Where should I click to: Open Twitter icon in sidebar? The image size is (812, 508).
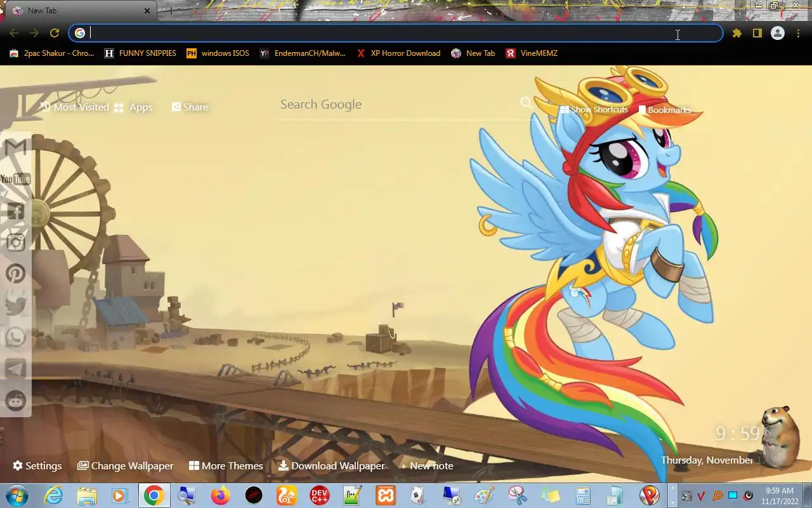click(15, 305)
